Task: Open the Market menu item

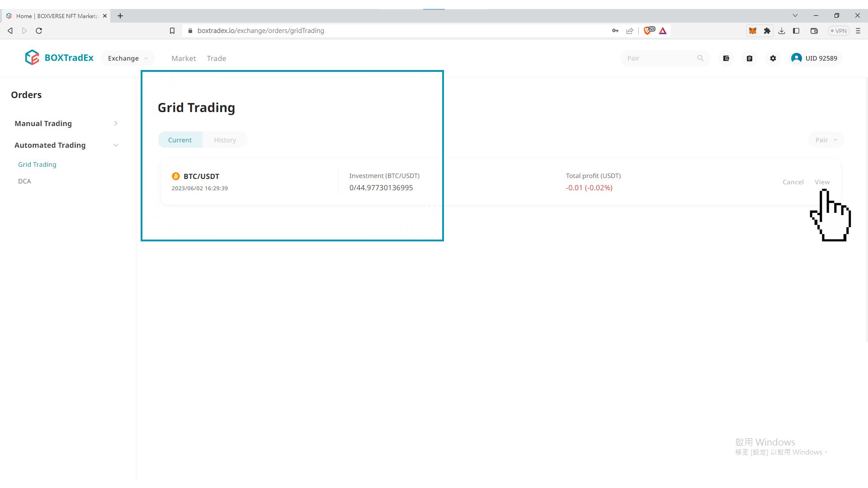Action: pos(184,58)
